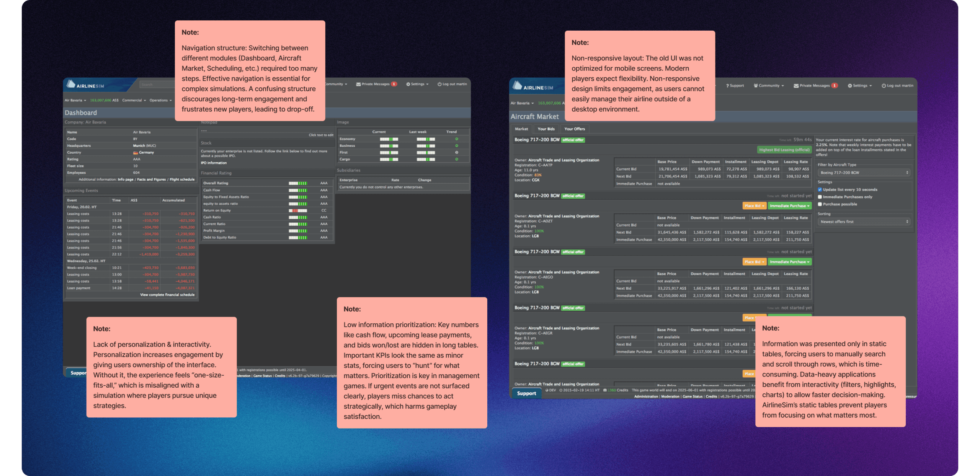
Task: Click the red message badge in the Aircraft Market header
Action: coord(835,86)
